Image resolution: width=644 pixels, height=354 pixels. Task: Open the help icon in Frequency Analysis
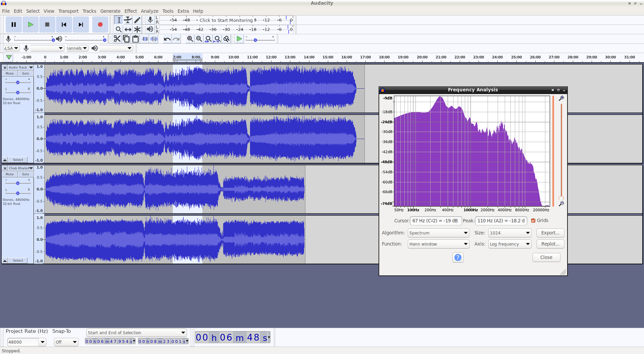coord(458,258)
